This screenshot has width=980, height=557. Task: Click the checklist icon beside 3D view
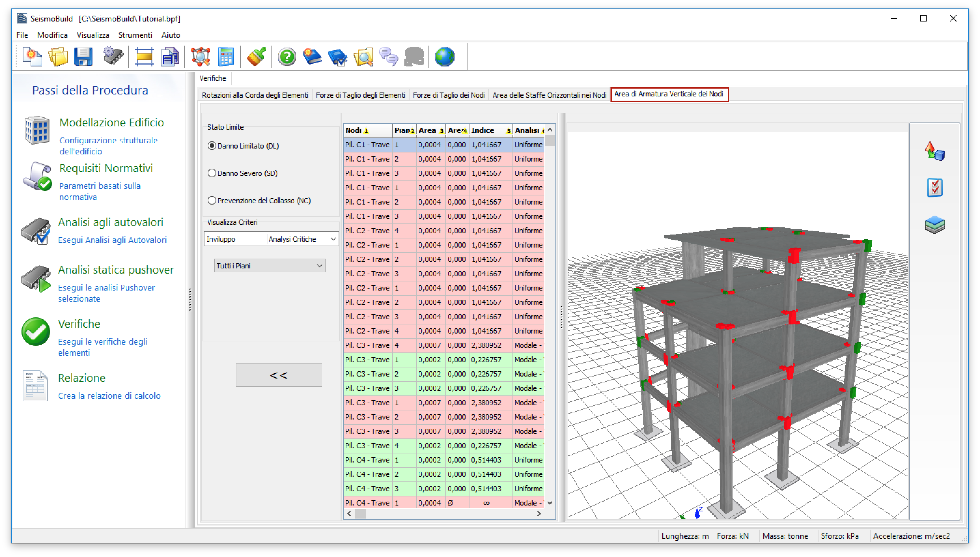934,188
